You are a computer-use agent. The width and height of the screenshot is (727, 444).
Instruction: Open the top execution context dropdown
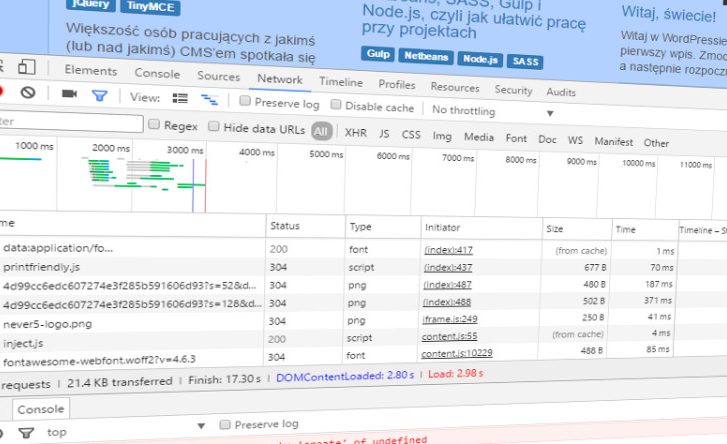(x=125, y=429)
